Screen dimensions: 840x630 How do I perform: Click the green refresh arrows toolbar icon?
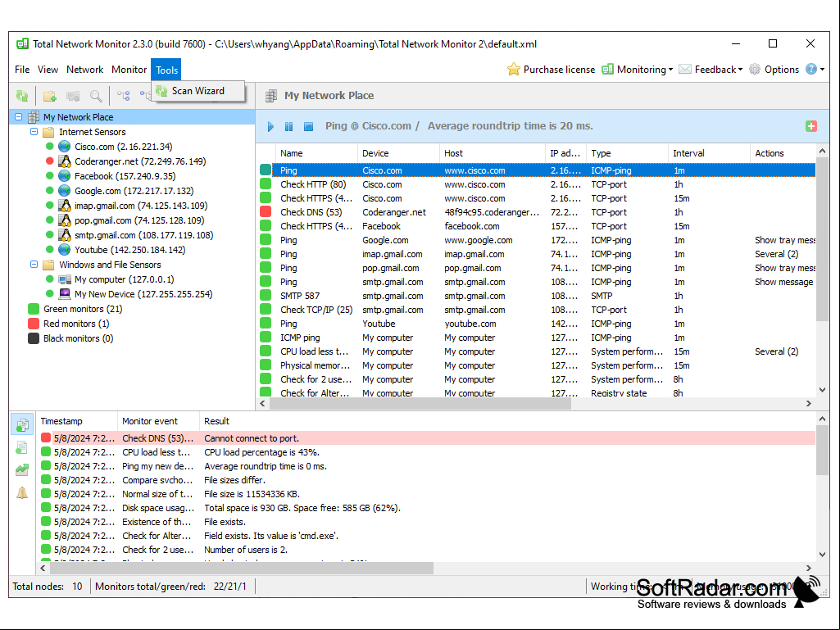(x=22, y=96)
